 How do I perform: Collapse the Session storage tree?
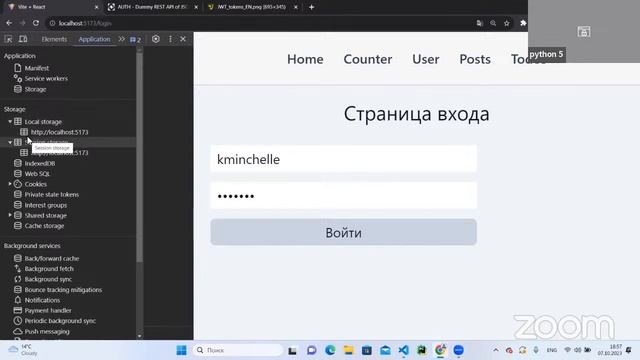coord(10,142)
